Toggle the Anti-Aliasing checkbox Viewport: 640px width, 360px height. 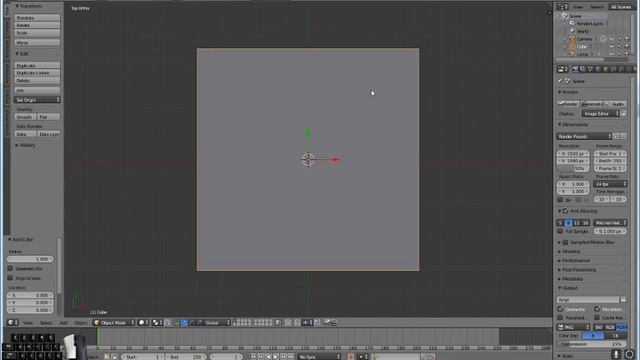[565, 211]
